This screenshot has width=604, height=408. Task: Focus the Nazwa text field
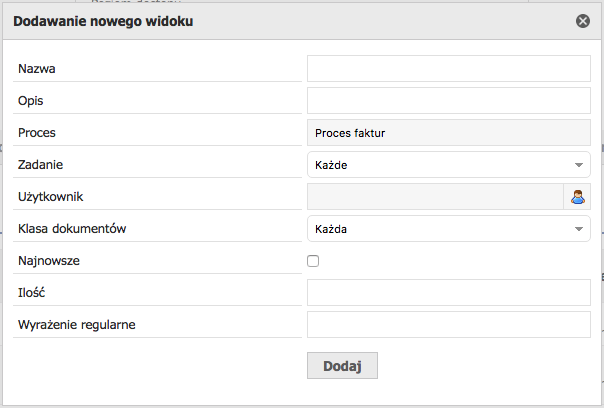coord(449,69)
